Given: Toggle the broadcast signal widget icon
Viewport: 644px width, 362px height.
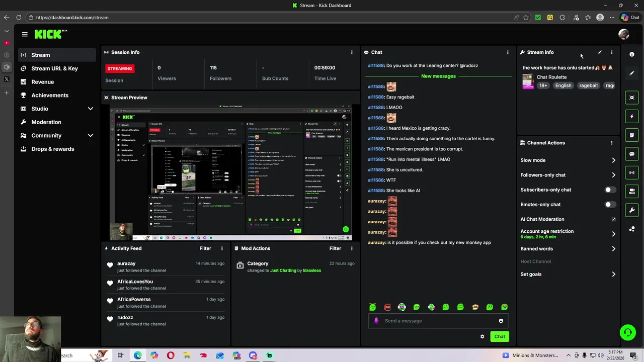Looking at the screenshot, I should point(632,172).
